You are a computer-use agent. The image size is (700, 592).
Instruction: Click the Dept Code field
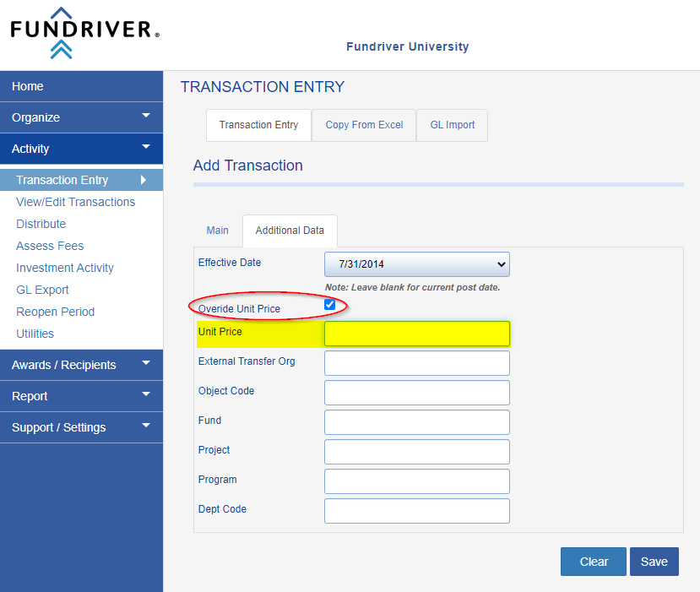417,511
